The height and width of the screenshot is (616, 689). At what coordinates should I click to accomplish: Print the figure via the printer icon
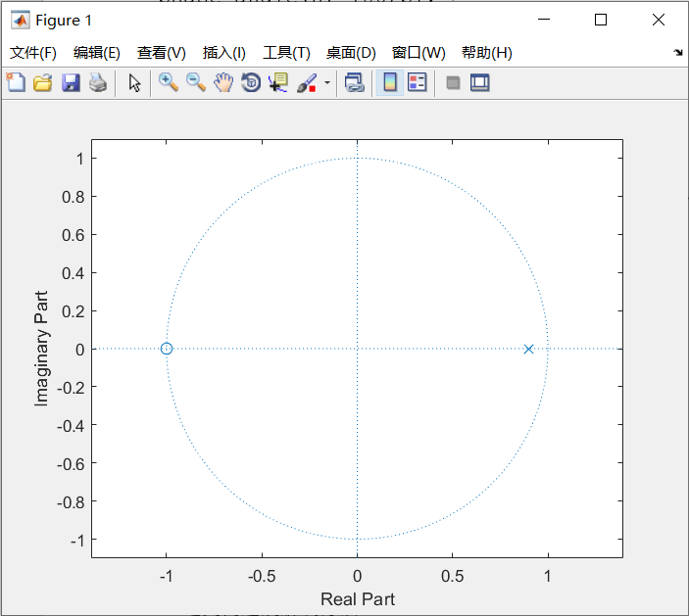coord(98,82)
